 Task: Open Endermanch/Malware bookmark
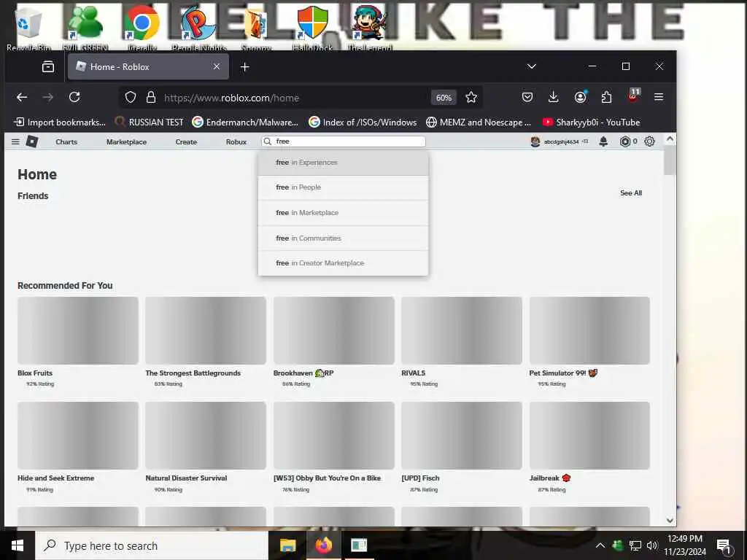[245, 122]
